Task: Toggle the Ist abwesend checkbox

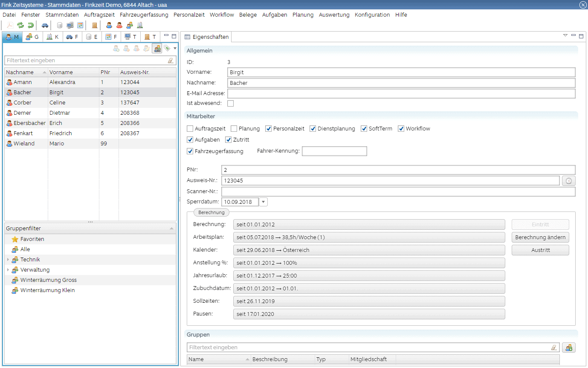Action: (231, 103)
